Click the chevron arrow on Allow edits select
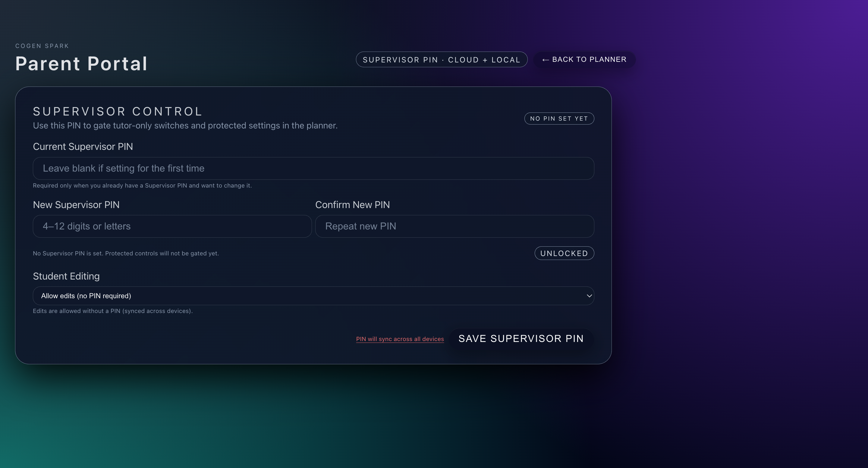This screenshot has height=468, width=868. coord(589,296)
